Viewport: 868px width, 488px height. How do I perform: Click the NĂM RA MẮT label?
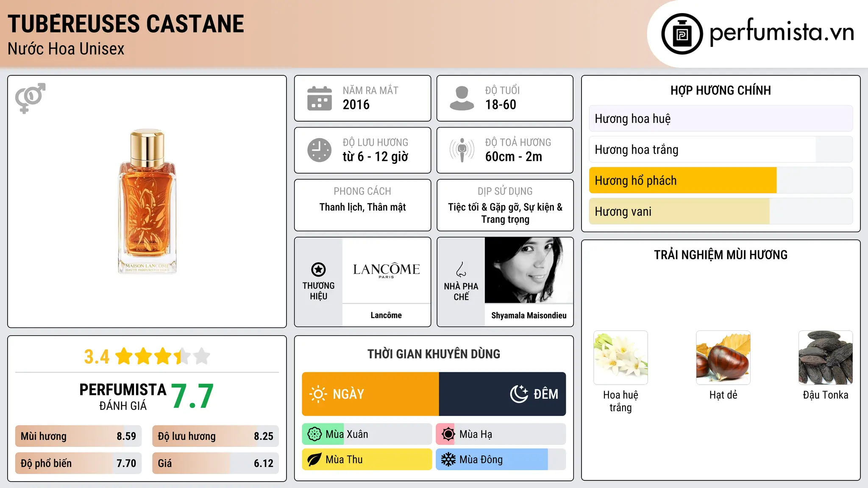(371, 91)
